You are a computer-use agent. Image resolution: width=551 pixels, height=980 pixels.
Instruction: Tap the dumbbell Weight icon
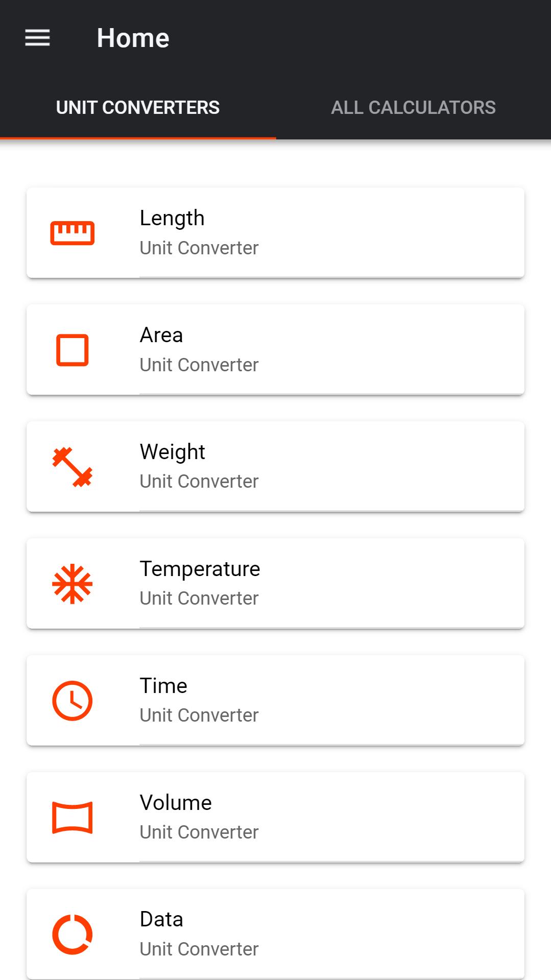[x=73, y=467]
